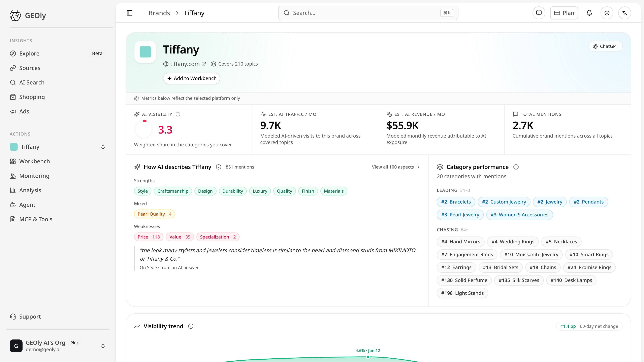The height and width of the screenshot is (362, 644).
Task: Open the #2 Custom Jewelry category chip
Action: 504,202
